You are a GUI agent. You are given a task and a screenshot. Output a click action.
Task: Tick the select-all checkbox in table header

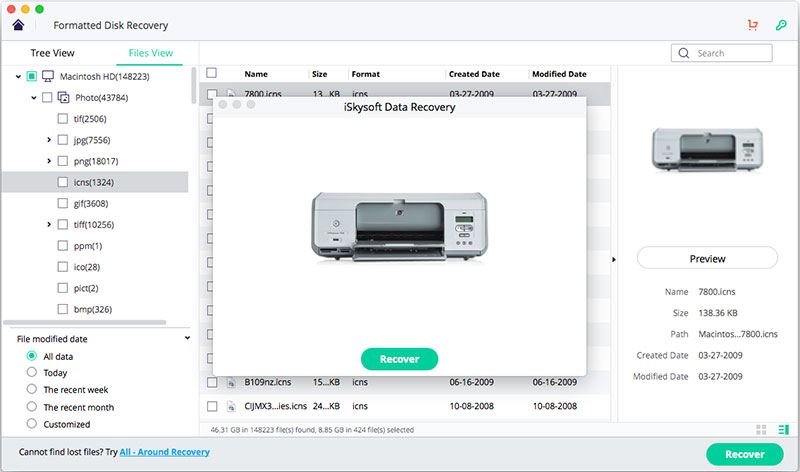[x=212, y=73]
